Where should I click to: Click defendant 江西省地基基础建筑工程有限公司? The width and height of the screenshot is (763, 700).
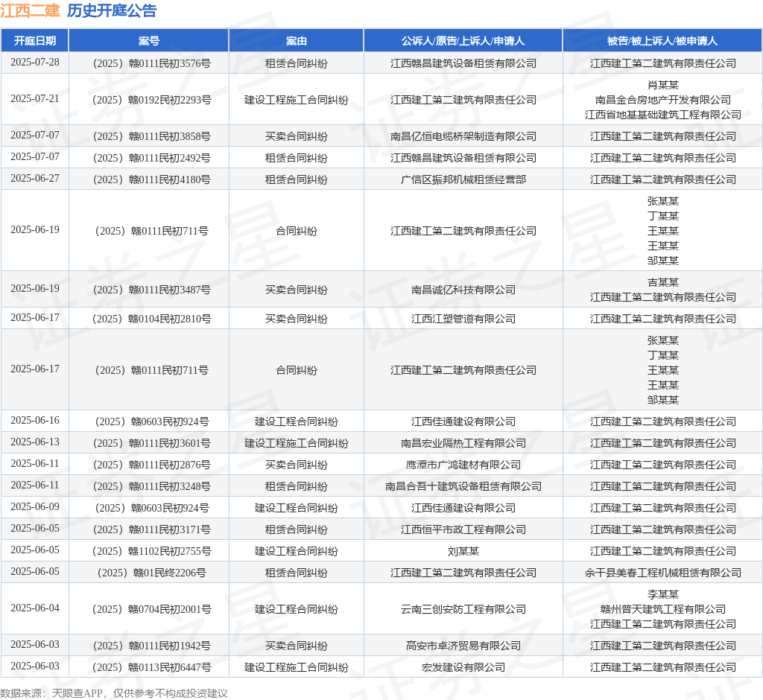click(662, 115)
